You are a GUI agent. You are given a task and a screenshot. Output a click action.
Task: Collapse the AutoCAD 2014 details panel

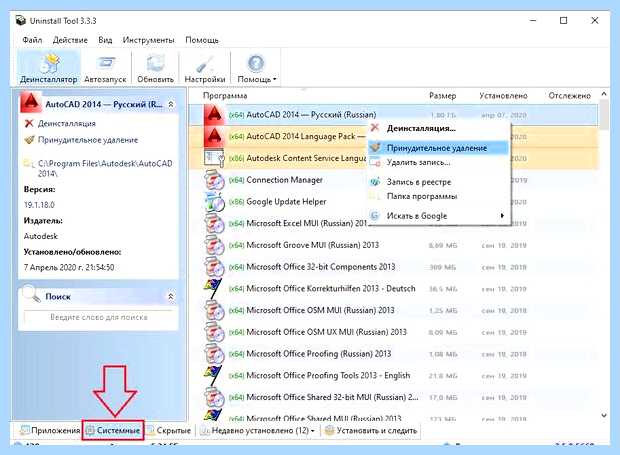click(171, 104)
